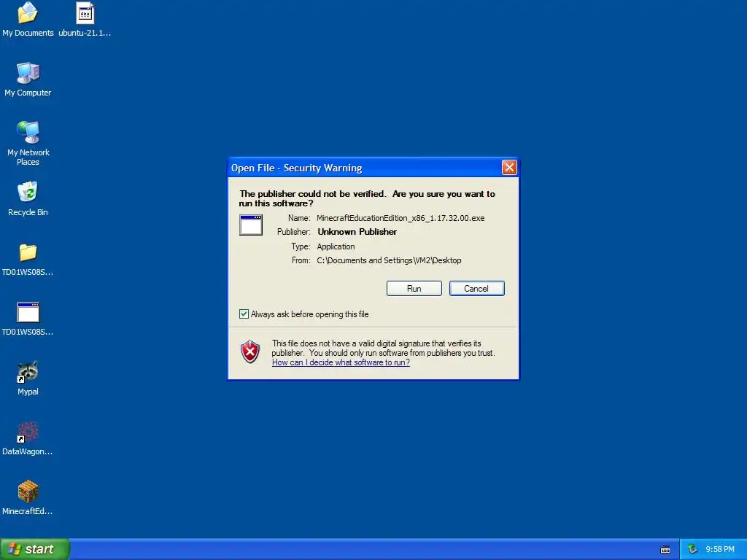Screen dimensions: 747x560
Task: Click the 'Unknown Publisher' text
Action: [357, 232]
